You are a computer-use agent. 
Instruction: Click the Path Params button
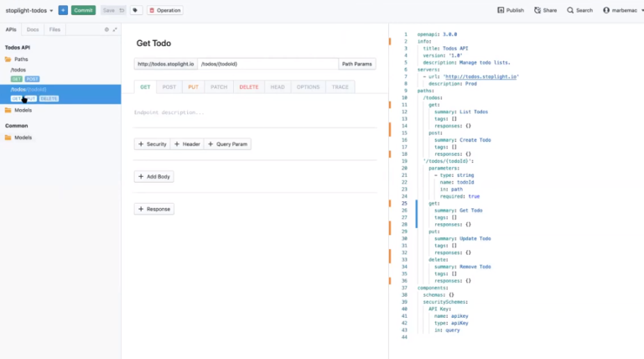357,64
